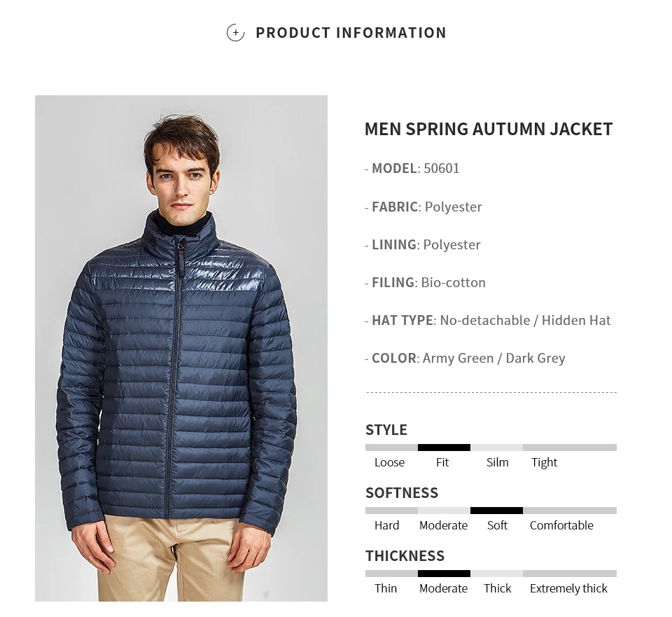
Task: Click the Men Spring Autumn Jacket title
Action: click(x=489, y=129)
